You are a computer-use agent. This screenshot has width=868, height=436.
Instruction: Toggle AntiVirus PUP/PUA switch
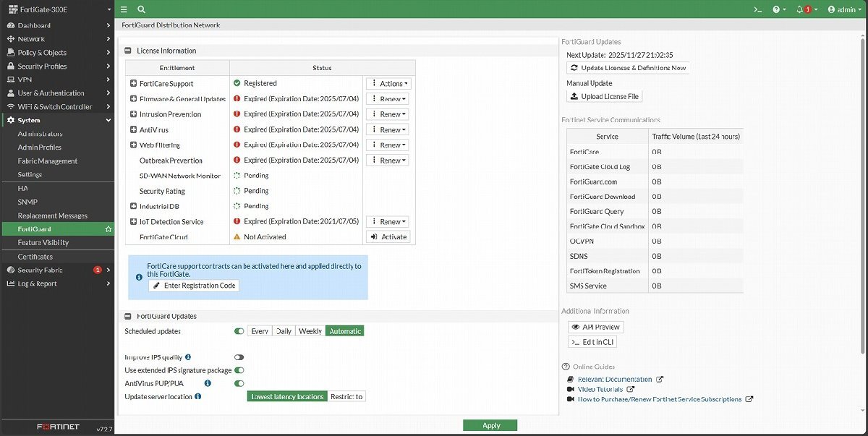(x=239, y=383)
